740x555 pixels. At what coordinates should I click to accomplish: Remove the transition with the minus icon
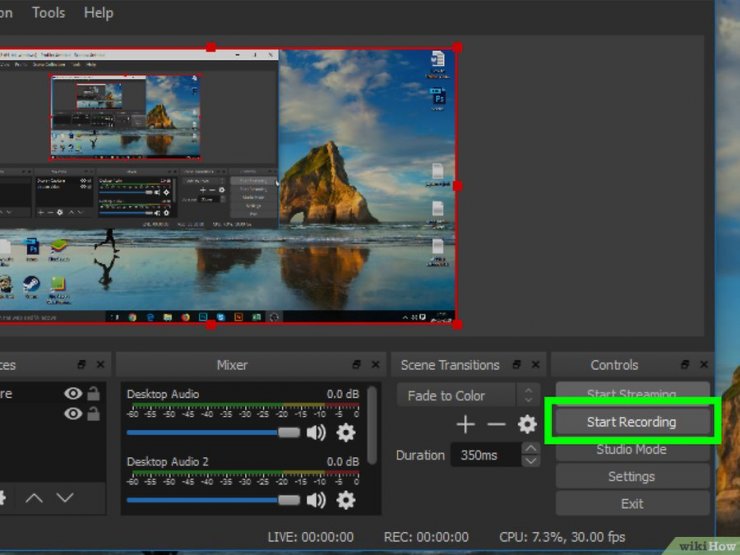[x=496, y=424]
